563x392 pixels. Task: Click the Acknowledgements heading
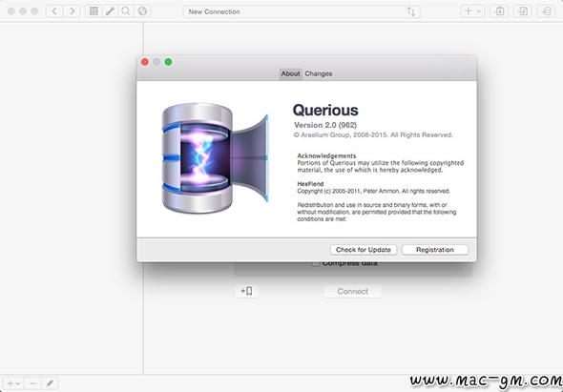[326, 155]
